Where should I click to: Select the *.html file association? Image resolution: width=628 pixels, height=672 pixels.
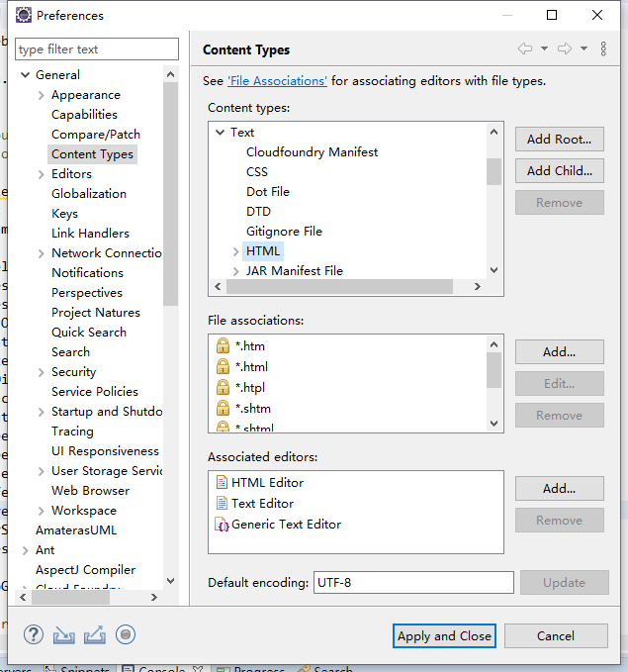coord(251,367)
